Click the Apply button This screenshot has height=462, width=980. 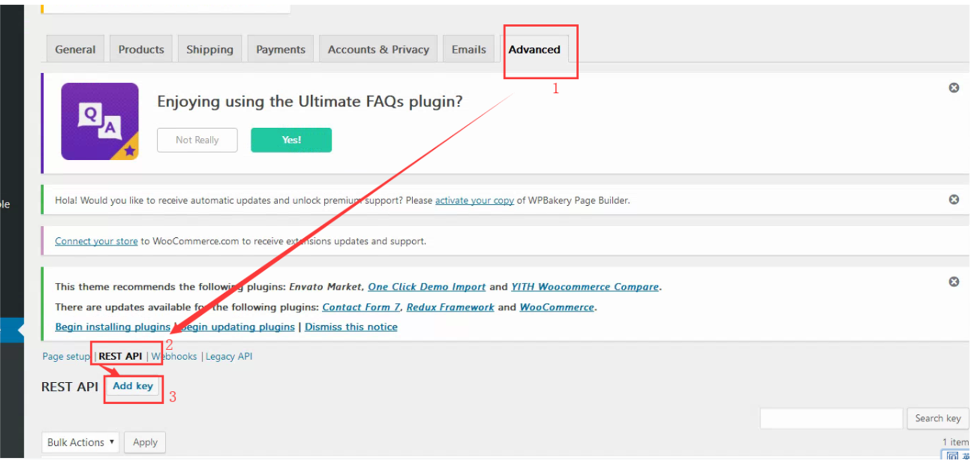(145, 442)
